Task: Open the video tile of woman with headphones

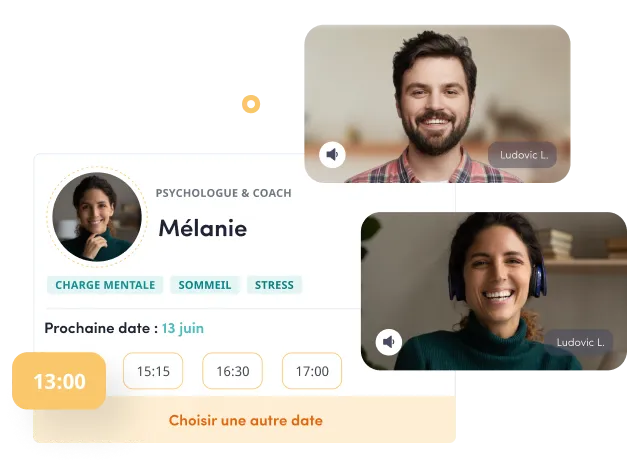Action: click(x=494, y=291)
